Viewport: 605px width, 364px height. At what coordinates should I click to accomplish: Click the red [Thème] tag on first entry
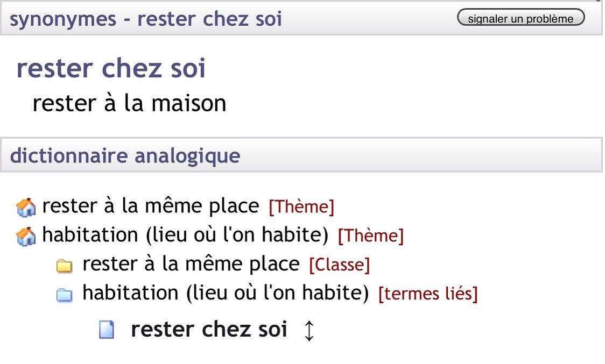pyautogui.click(x=301, y=206)
